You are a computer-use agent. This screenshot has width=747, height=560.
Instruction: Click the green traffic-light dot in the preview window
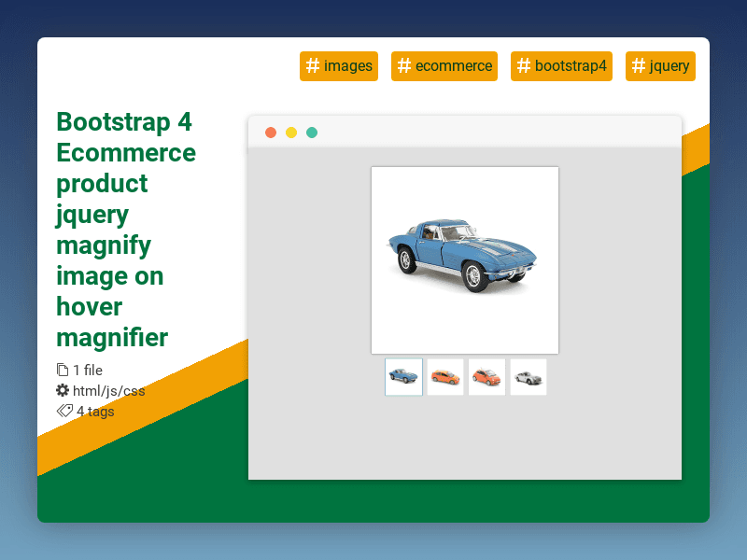click(x=311, y=133)
